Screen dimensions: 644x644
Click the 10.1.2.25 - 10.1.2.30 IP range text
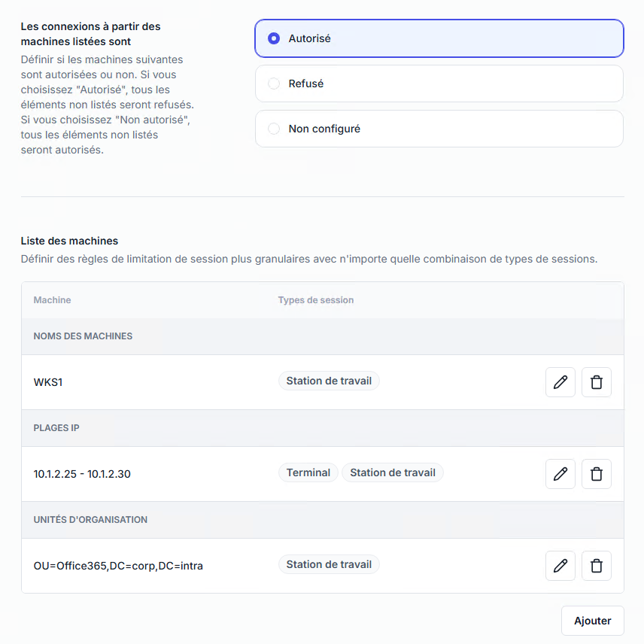[82, 474]
